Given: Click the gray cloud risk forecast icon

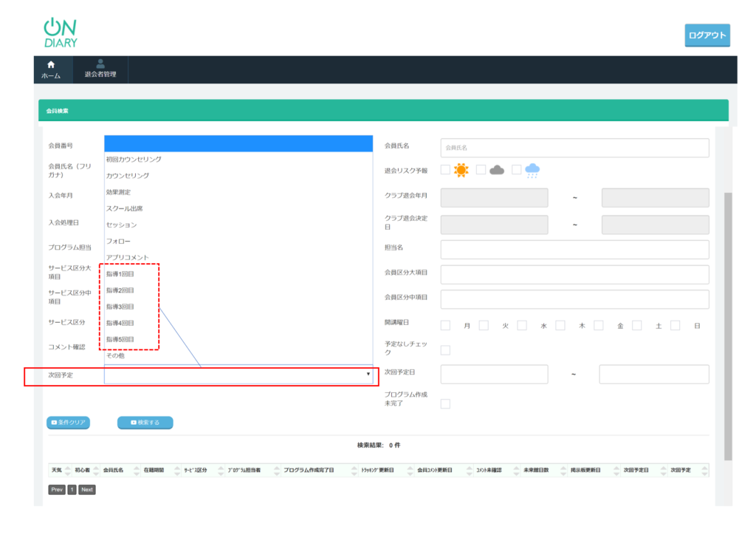Looking at the screenshot, I should tap(497, 171).
